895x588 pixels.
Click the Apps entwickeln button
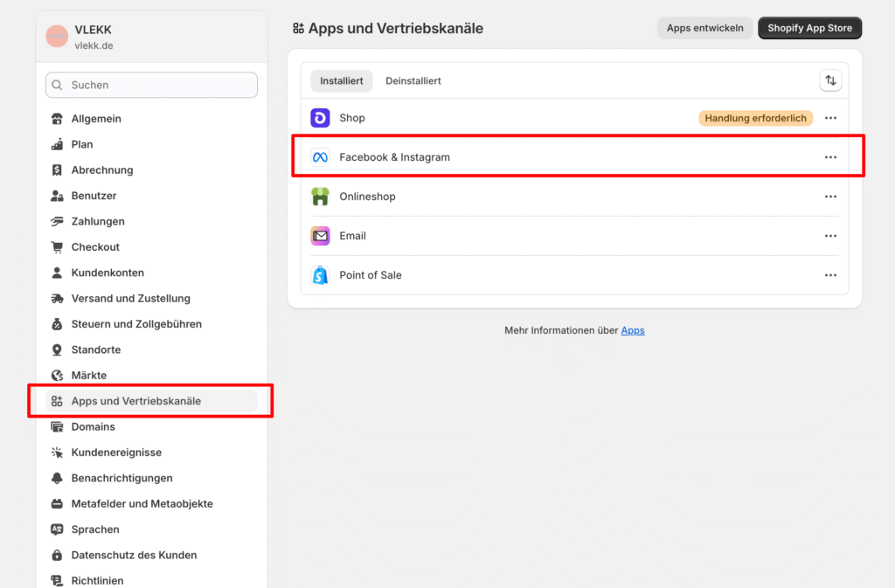pyautogui.click(x=705, y=28)
